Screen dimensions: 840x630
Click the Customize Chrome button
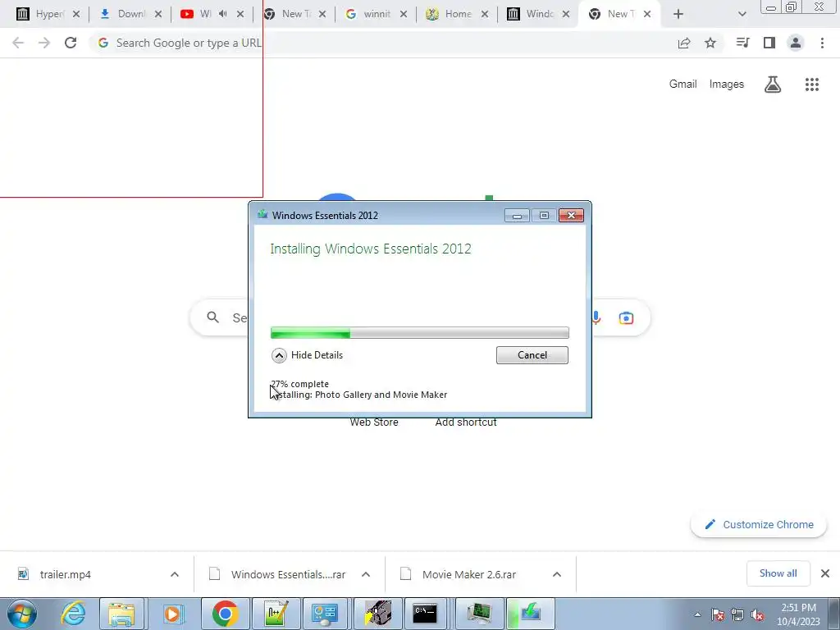coord(758,524)
